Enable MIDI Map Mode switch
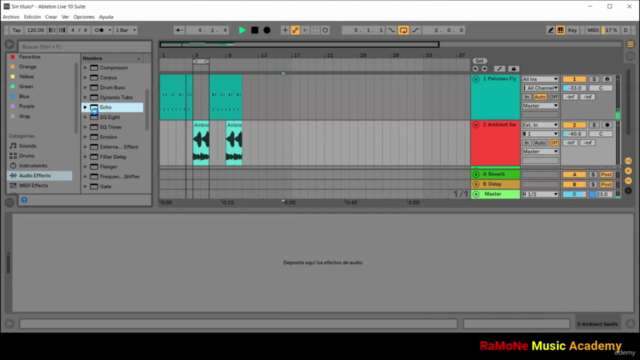The height and width of the screenshot is (360, 640). tap(593, 30)
